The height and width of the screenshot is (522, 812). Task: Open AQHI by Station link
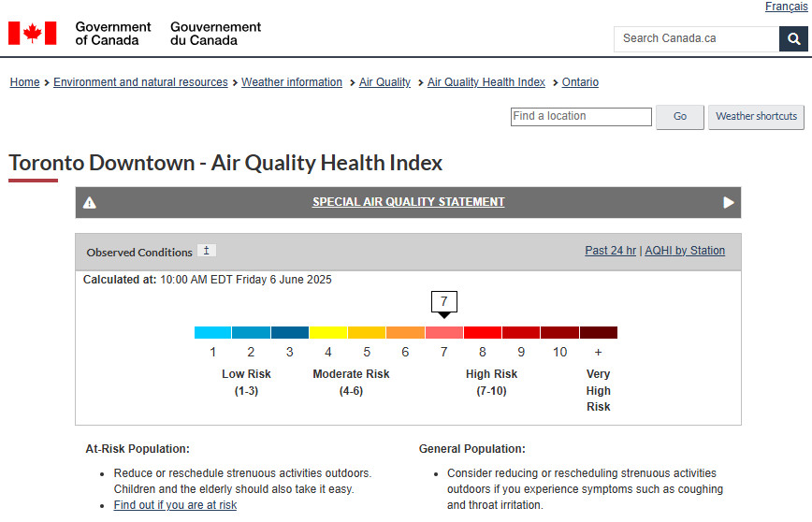685,251
